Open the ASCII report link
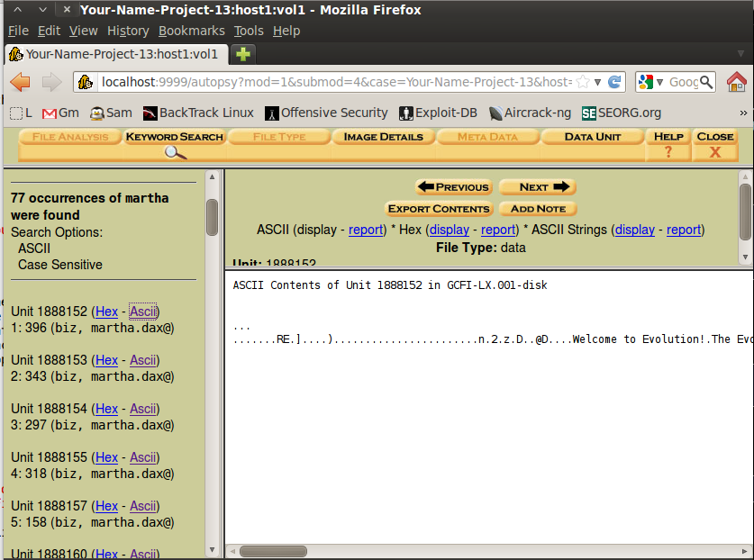This screenshot has width=754, height=560. click(366, 230)
